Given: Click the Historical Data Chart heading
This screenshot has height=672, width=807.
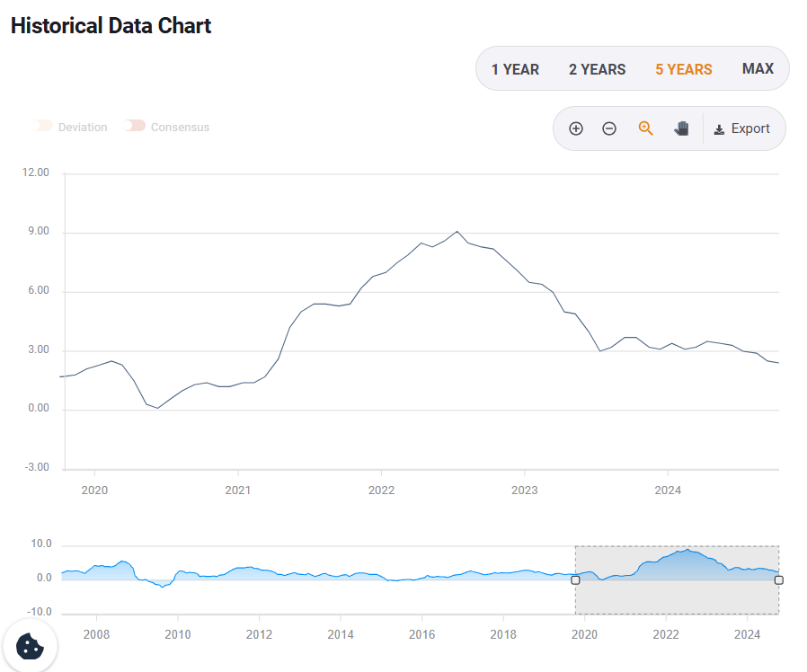Looking at the screenshot, I should pos(111,25).
